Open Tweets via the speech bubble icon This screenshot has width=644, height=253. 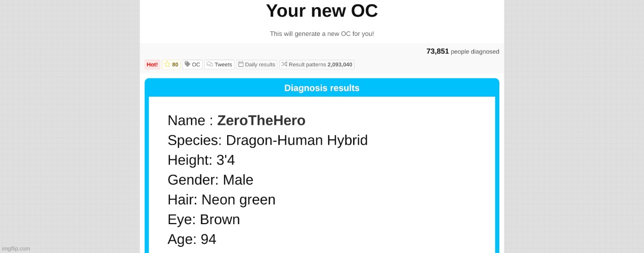[209, 64]
